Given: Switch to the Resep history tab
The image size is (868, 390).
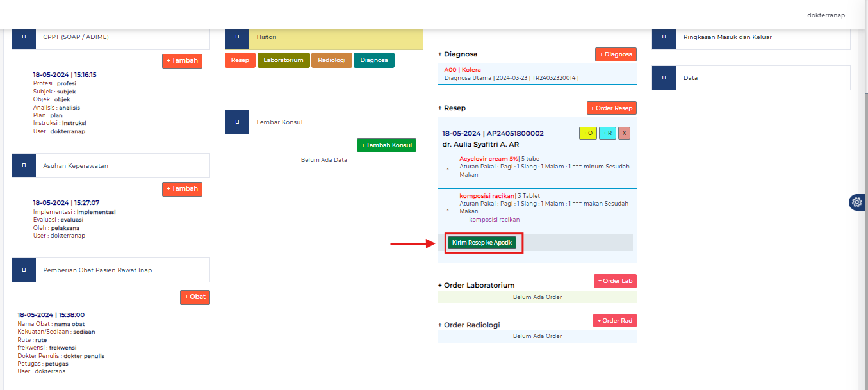Looking at the screenshot, I should coord(240,60).
